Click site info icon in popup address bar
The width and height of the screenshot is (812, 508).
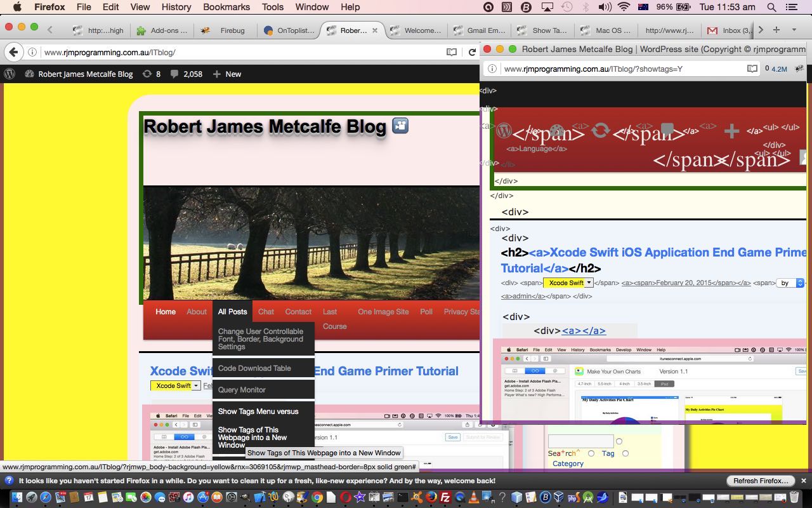coord(492,69)
